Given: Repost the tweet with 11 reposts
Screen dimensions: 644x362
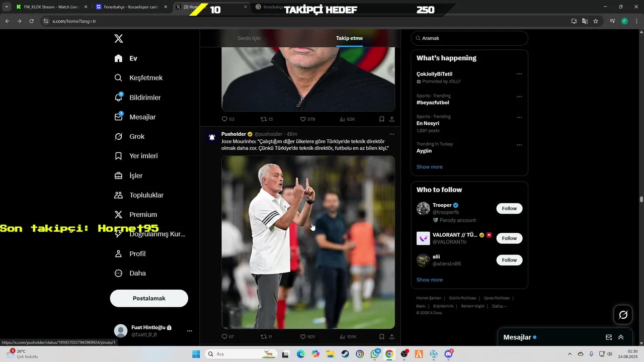Looking at the screenshot, I should [x=267, y=337].
